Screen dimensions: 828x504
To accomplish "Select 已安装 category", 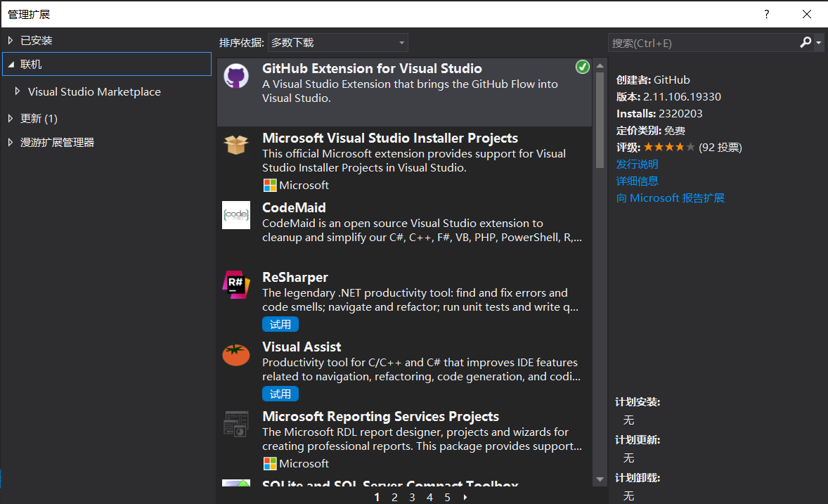I will pos(37,41).
